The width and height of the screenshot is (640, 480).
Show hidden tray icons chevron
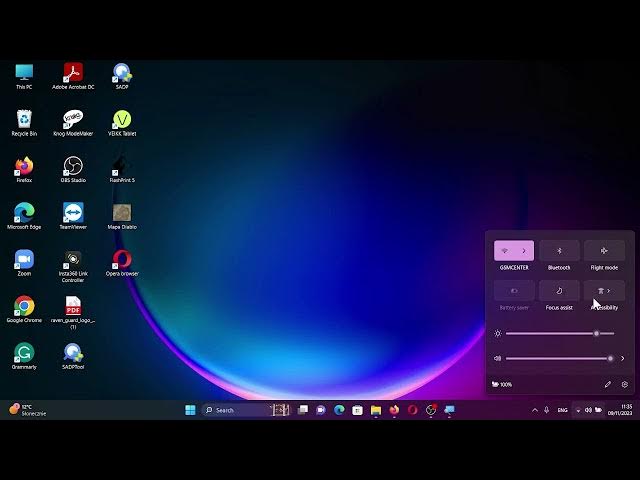[535, 410]
